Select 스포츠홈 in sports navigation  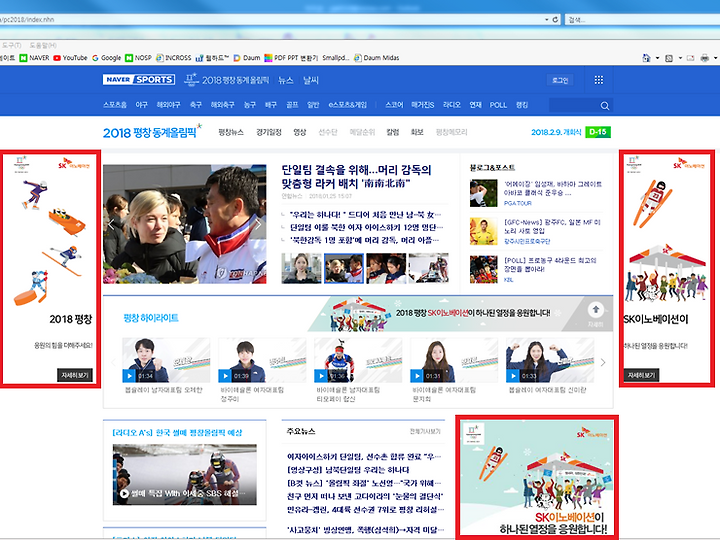[x=115, y=105]
